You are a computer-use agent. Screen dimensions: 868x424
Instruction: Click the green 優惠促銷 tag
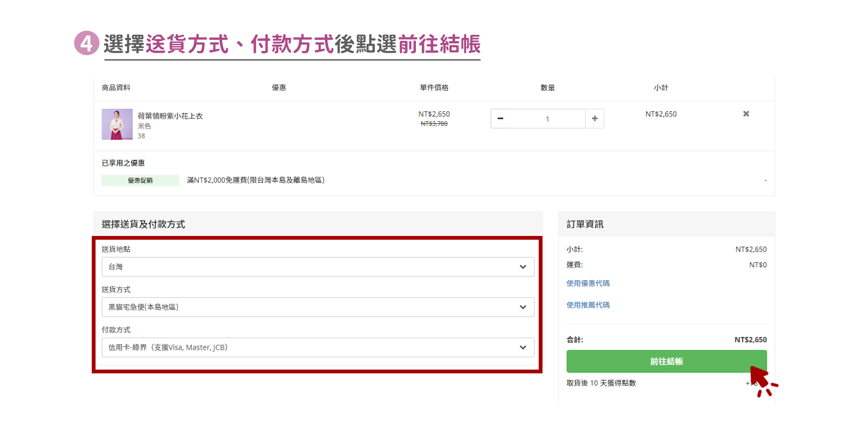pyautogui.click(x=140, y=180)
